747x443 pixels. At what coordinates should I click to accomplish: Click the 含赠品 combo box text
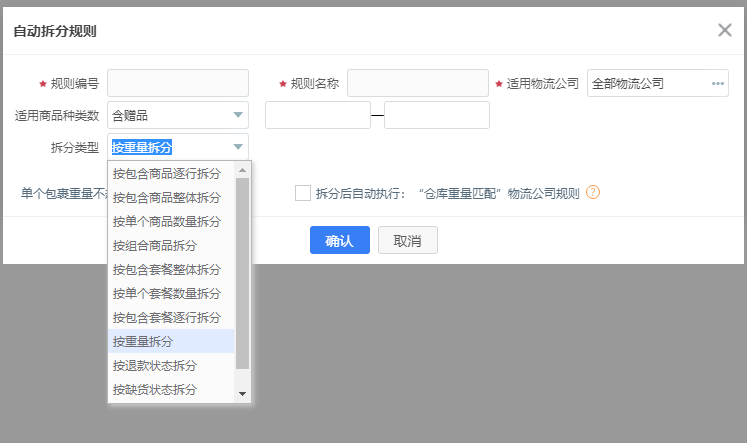[x=130, y=115]
